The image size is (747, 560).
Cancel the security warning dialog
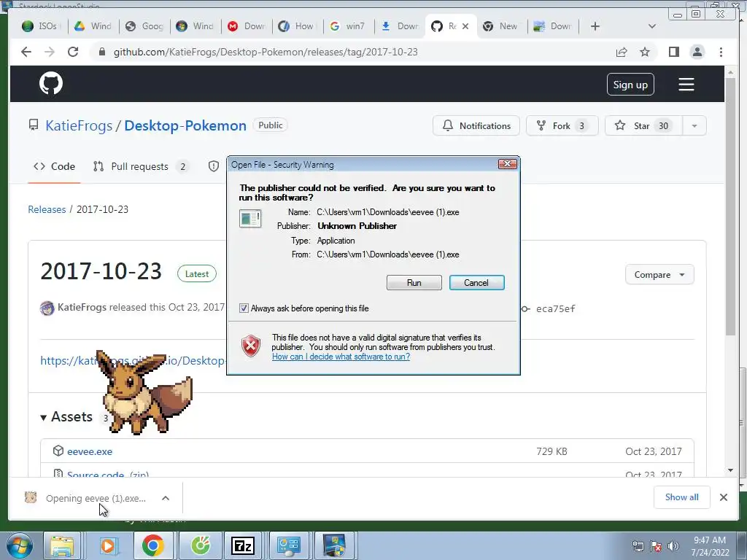pyautogui.click(x=476, y=282)
